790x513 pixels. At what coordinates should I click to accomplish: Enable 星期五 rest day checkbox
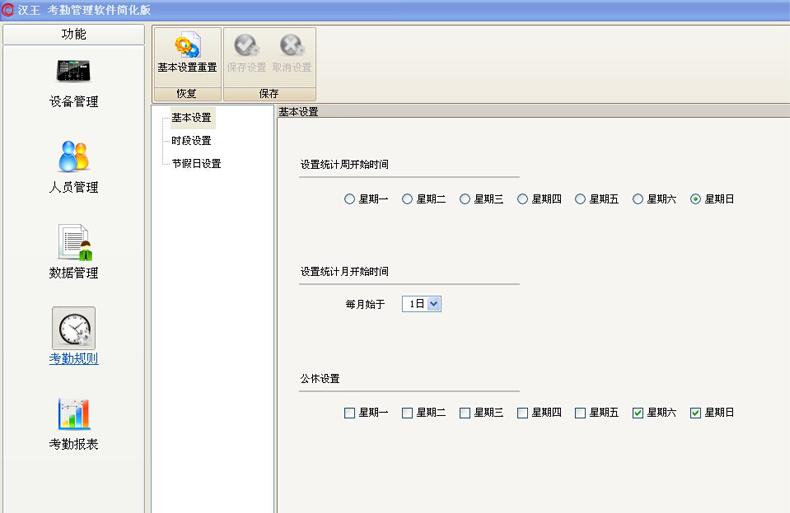580,412
